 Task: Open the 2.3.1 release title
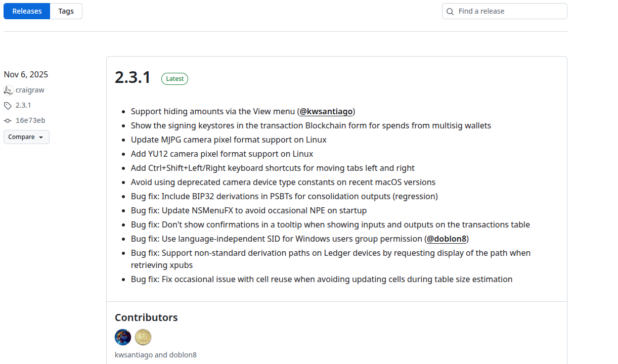[133, 77]
